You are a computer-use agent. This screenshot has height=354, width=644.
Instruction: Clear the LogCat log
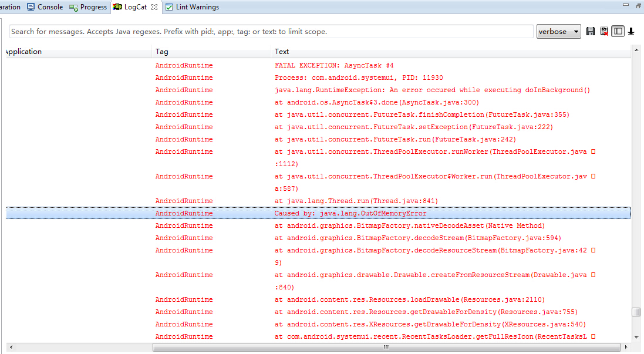click(604, 32)
